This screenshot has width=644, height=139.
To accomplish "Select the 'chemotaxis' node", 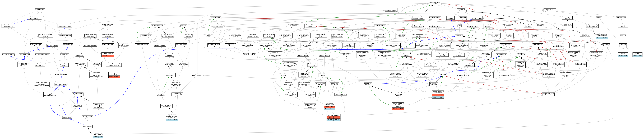I will pyautogui.click(x=459, y=35).
